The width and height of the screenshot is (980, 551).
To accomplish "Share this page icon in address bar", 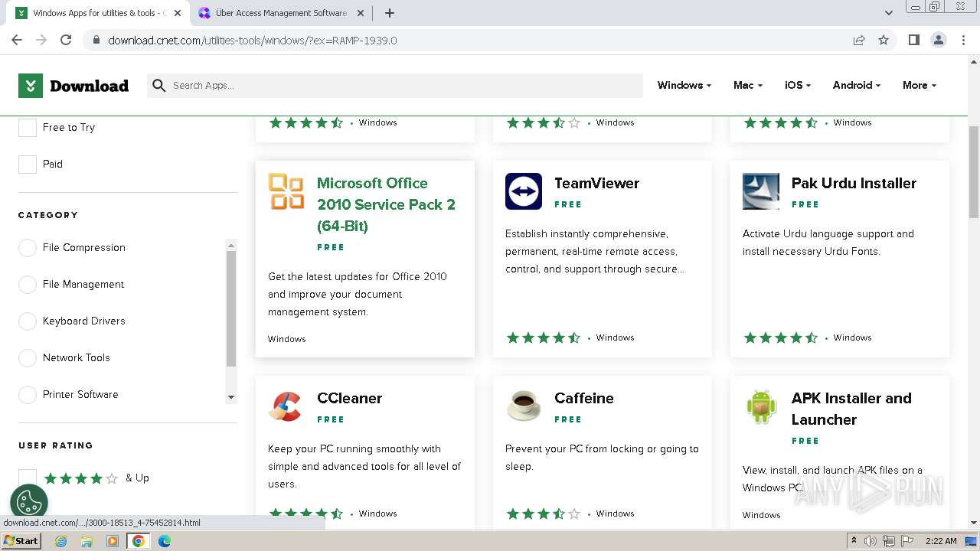I will [859, 40].
